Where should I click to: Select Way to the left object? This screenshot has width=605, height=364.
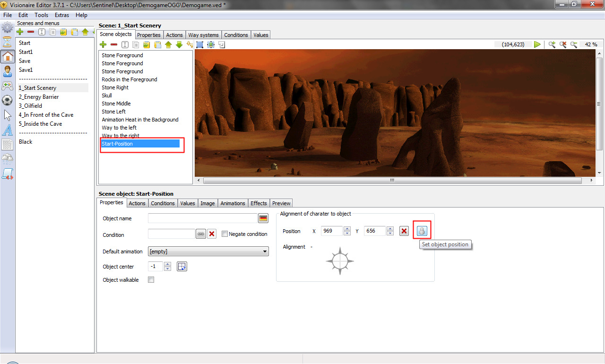[119, 128]
